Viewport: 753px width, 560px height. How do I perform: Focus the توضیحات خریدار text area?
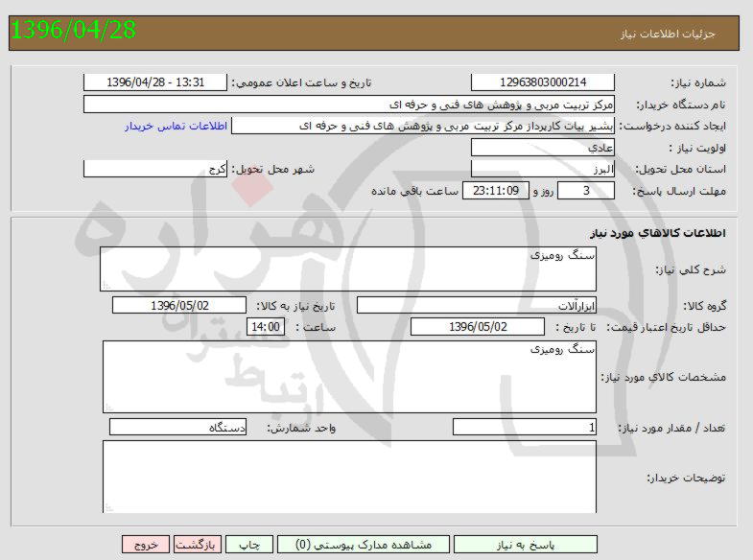pos(348,477)
